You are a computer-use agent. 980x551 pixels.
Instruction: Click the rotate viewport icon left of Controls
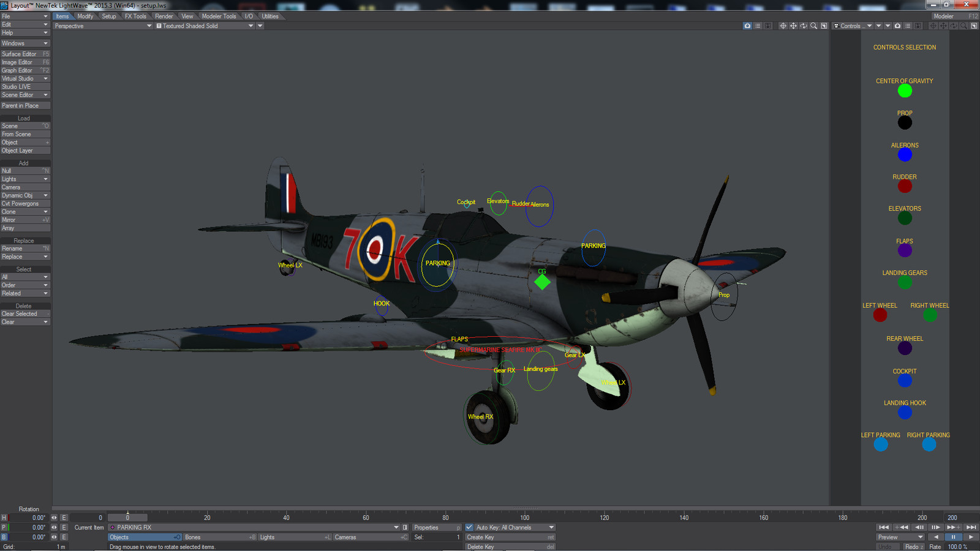click(x=804, y=26)
